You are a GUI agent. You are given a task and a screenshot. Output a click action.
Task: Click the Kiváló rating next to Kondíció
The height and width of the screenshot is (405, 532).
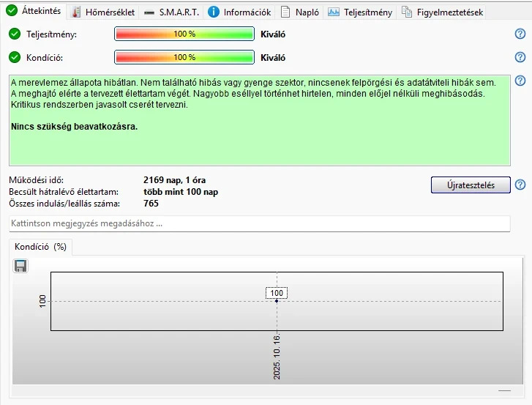[x=273, y=58]
